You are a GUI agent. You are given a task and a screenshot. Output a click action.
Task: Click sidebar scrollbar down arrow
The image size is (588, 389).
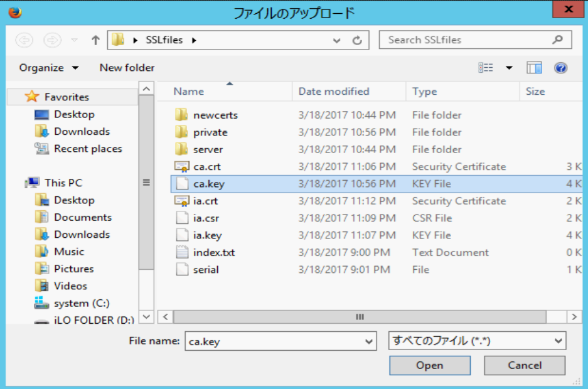click(x=146, y=317)
